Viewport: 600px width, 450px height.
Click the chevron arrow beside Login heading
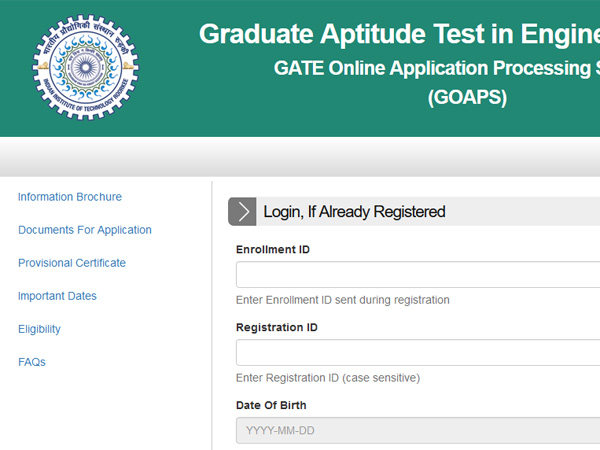(x=242, y=212)
